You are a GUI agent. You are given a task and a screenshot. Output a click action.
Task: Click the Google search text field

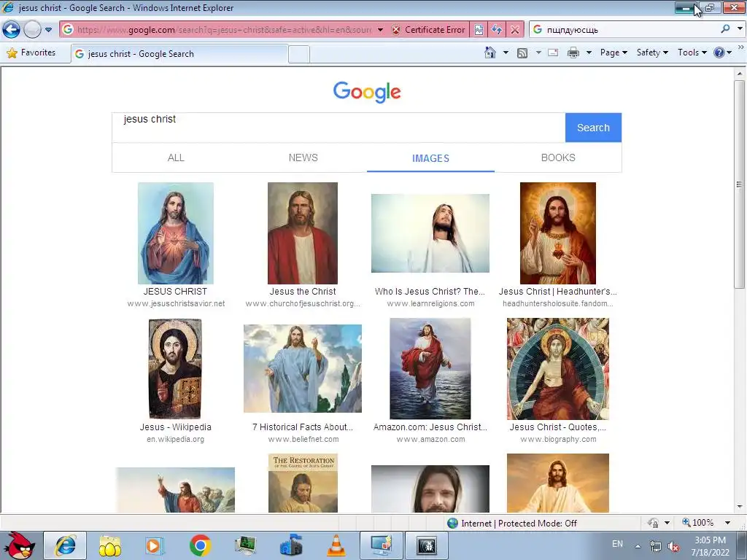tap(338, 128)
